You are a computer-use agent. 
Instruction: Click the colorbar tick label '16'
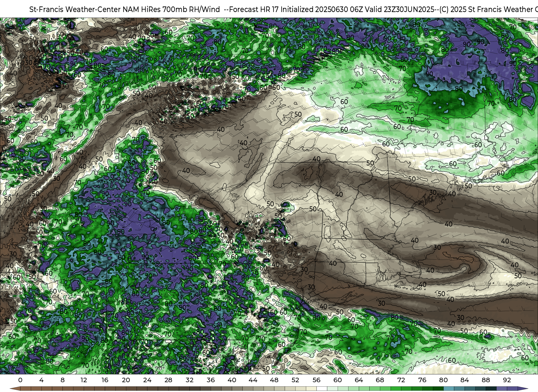105,380
